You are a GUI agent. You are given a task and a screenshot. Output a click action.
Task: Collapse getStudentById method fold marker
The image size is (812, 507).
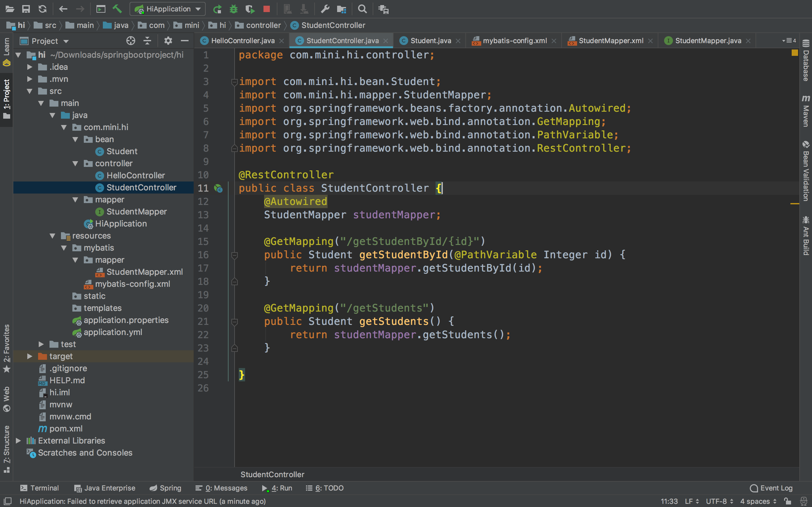click(235, 255)
